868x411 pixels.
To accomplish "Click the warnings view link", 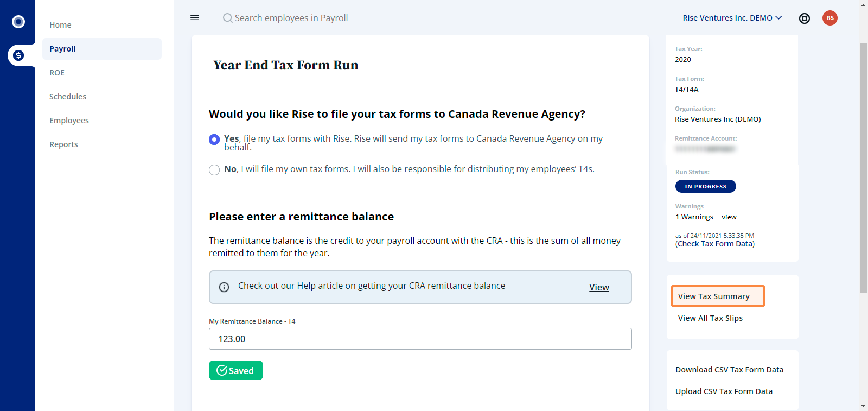I will click(729, 217).
